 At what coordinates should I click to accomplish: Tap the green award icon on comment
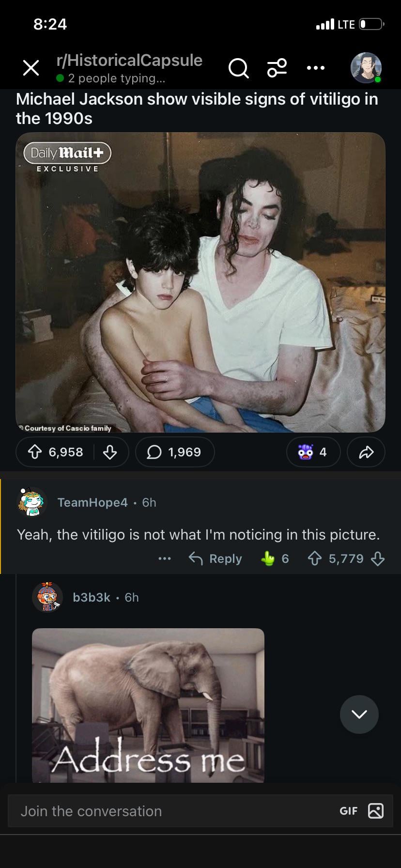(x=268, y=559)
